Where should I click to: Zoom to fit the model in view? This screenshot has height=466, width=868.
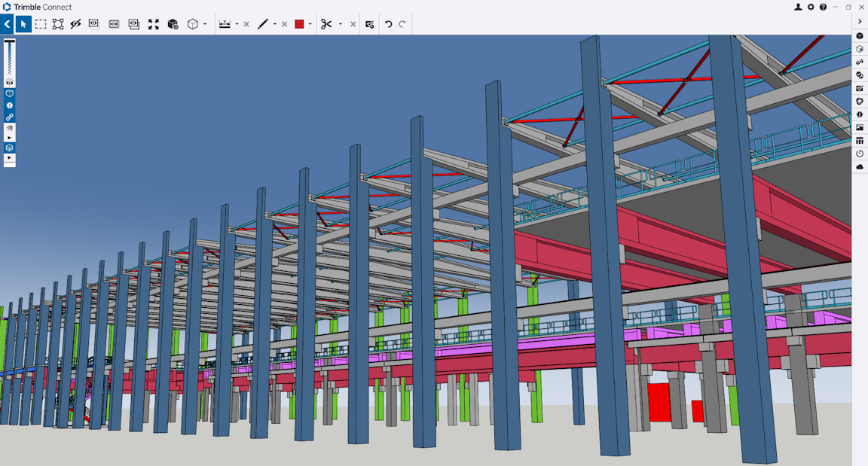(x=153, y=23)
